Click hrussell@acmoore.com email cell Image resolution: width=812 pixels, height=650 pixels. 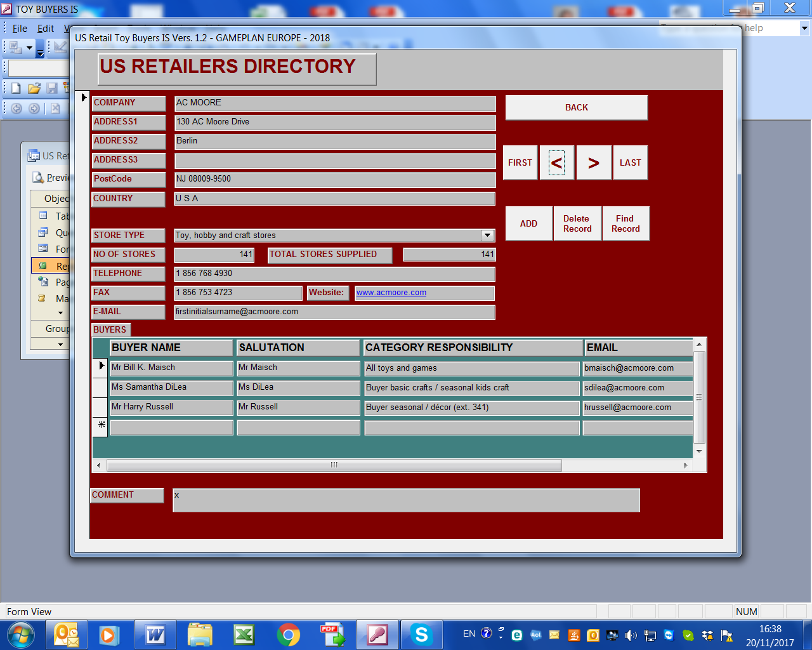tap(638, 408)
